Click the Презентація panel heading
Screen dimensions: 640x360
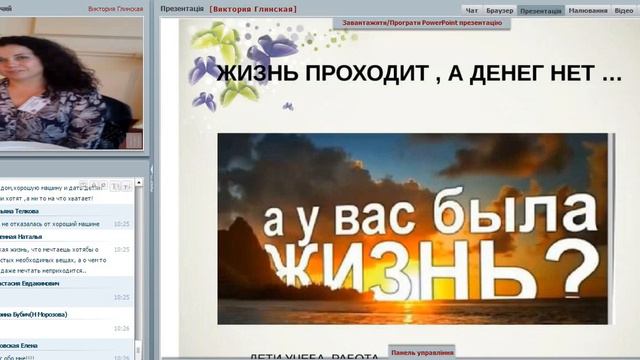(182, 9)
